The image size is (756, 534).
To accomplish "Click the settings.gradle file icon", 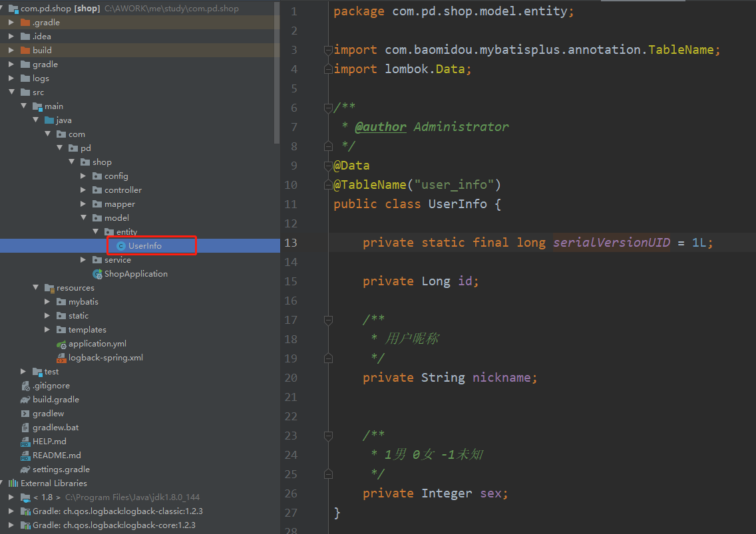I will (x=25, y=469).
